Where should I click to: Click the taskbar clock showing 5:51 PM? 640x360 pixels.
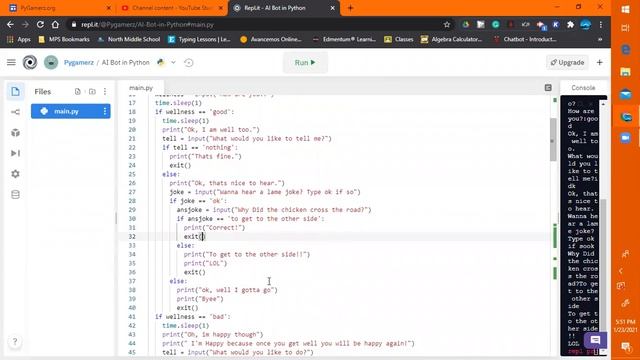[x=625, y=325]
